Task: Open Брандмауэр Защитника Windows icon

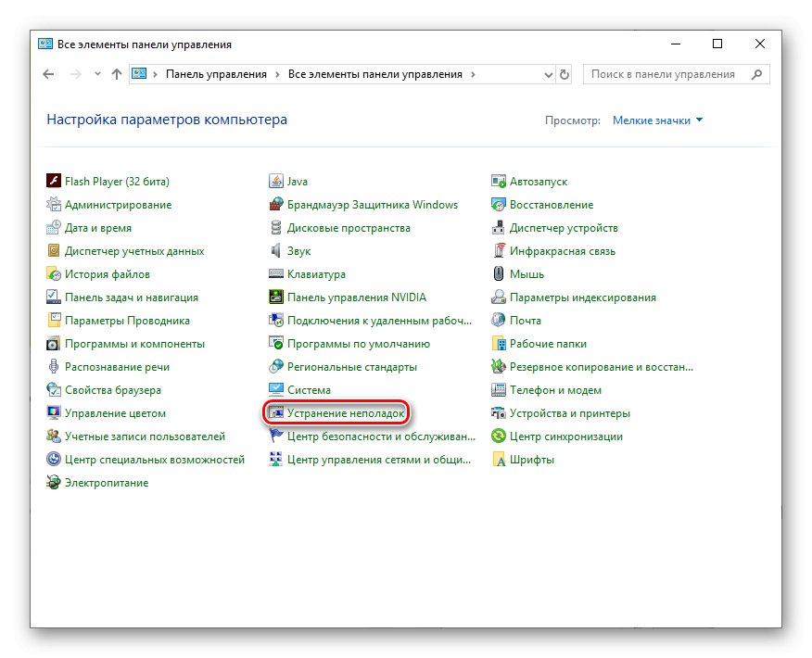Action: pyautogui.click(x=276, y=205)
